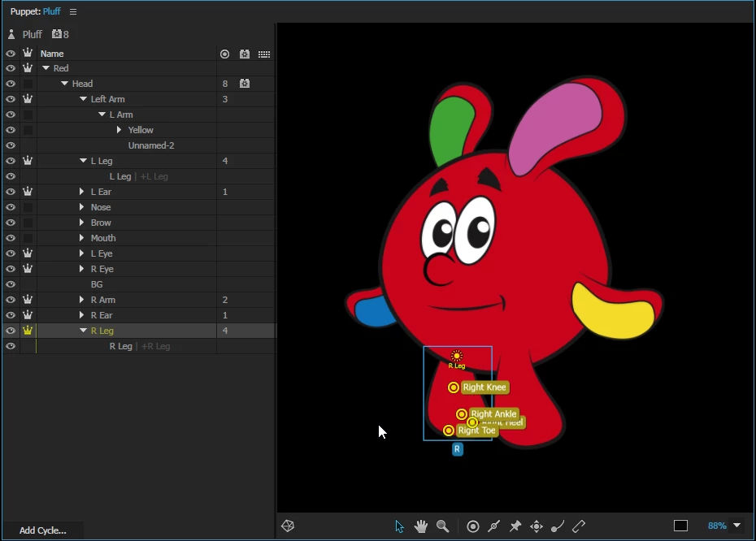The height and width of the screenshot is (541, 756).
Task: Open the zoom percentage dropdown arrow
Action: tap(736, 526)
